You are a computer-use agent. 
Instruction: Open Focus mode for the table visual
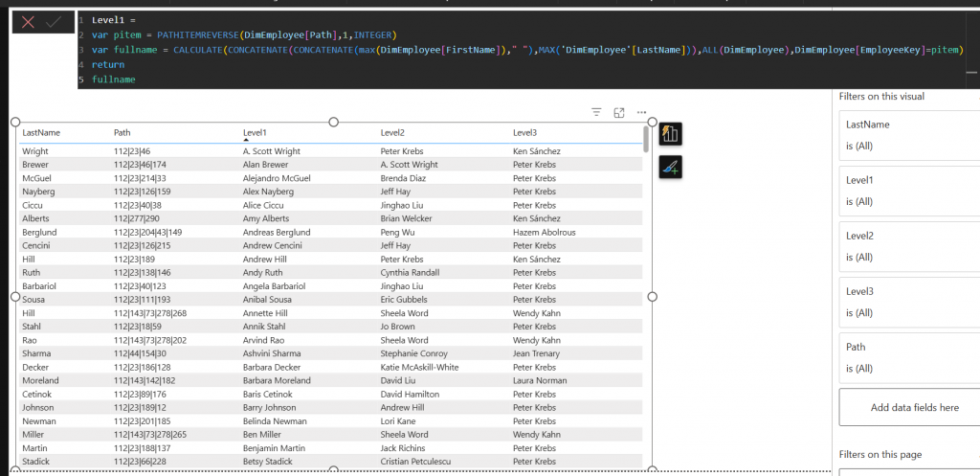point(619,113)
